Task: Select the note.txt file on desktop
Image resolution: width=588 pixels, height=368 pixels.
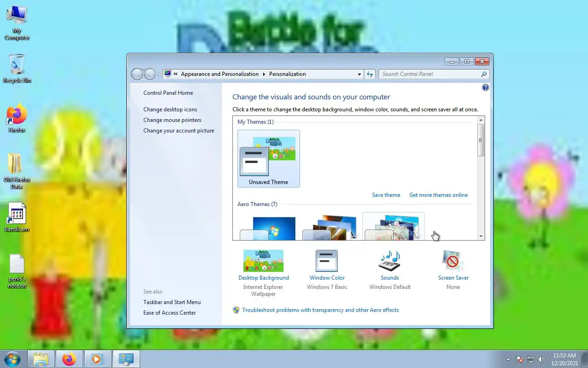Action: pyautogui.click(x=17, y=271)
